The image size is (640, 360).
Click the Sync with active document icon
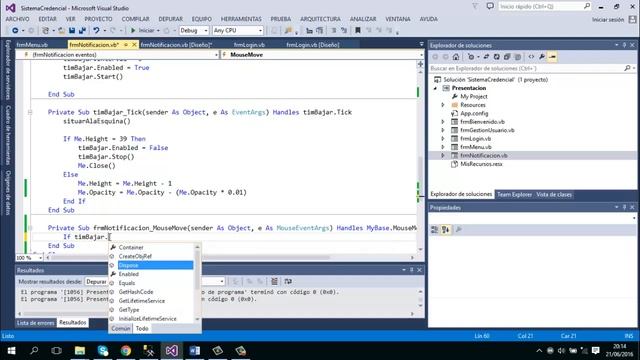[x=486, y=57]
